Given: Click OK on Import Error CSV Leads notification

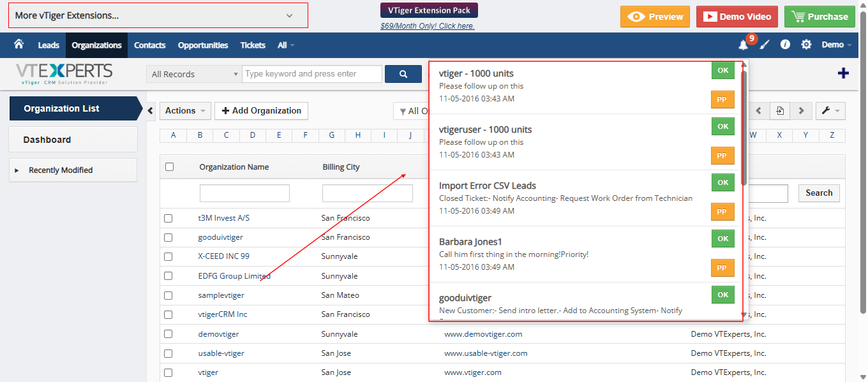Looking at the screenshot, I should click(722, 182).
